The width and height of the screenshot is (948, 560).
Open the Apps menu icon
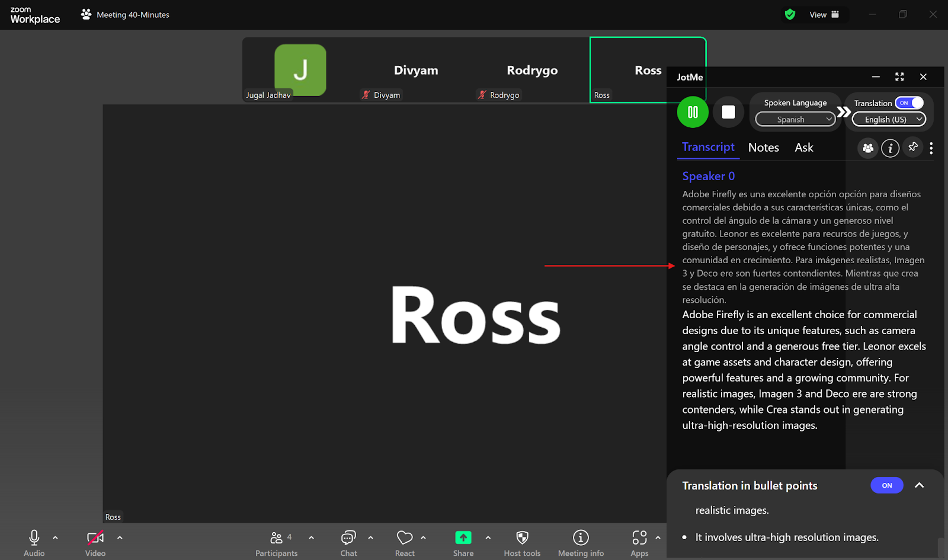639,537
